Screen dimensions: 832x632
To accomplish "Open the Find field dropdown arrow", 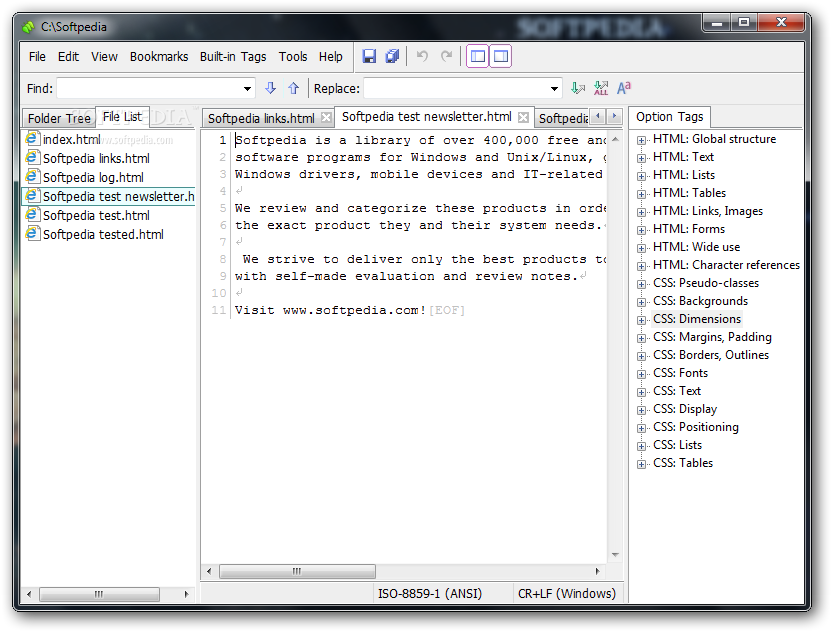I will (x=247, y=89).
